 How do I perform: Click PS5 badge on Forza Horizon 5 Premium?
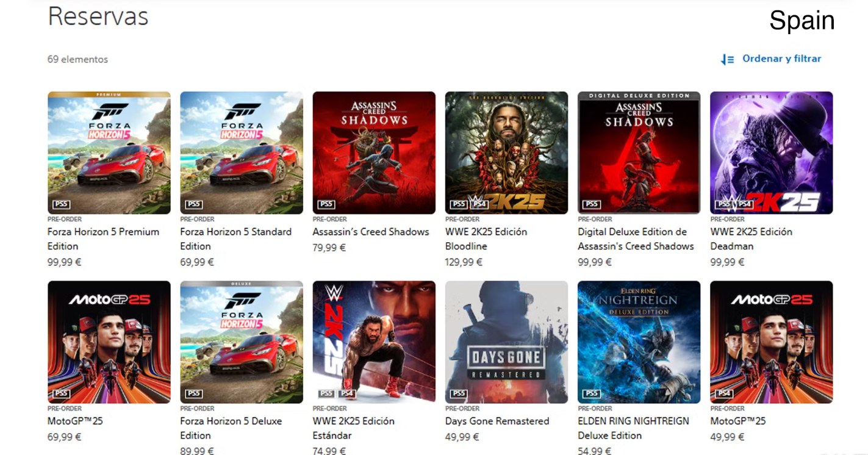point(61,204)
